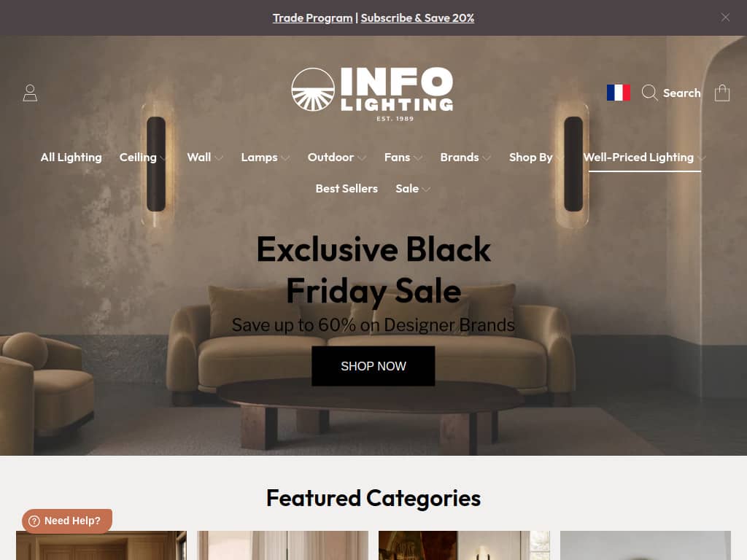Dismiss the top announcement banner
Screen dimensions: 747x560
point(725,17)
